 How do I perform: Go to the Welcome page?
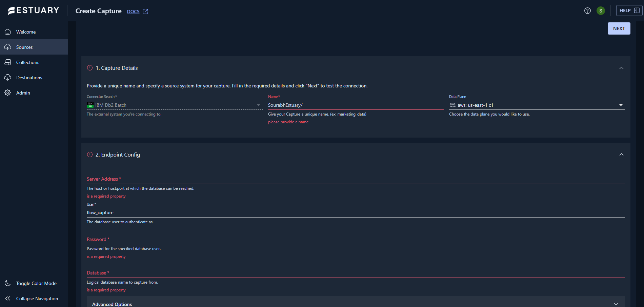26,32
